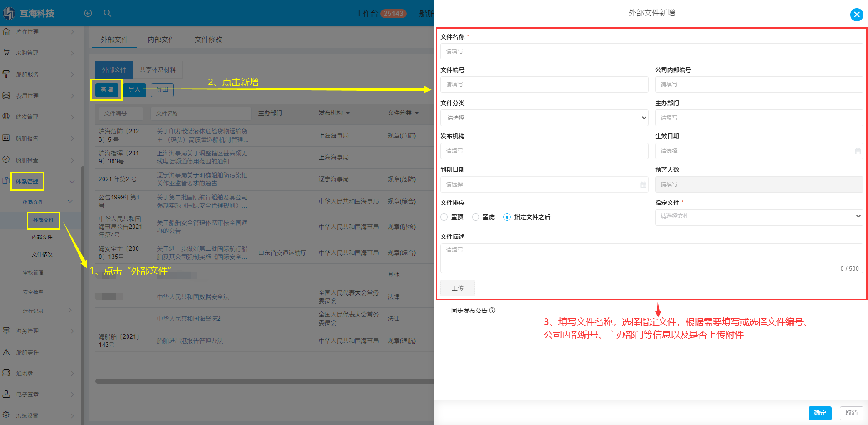Open 外部文件 in sidebar tree
The height and width of the screenshot is (425, 868).
click(x=43, y=220)
